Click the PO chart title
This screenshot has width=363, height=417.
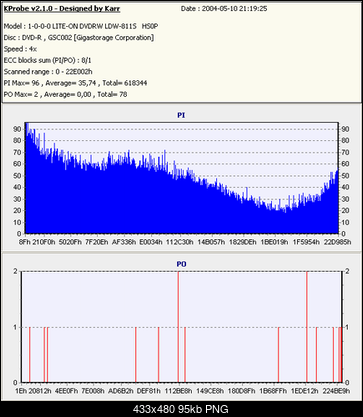[x=181, y=264]
